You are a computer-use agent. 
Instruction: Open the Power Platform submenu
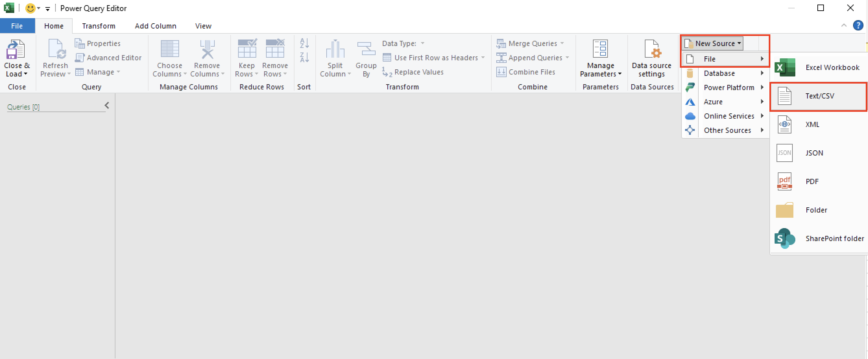click(x=725, y=87)
